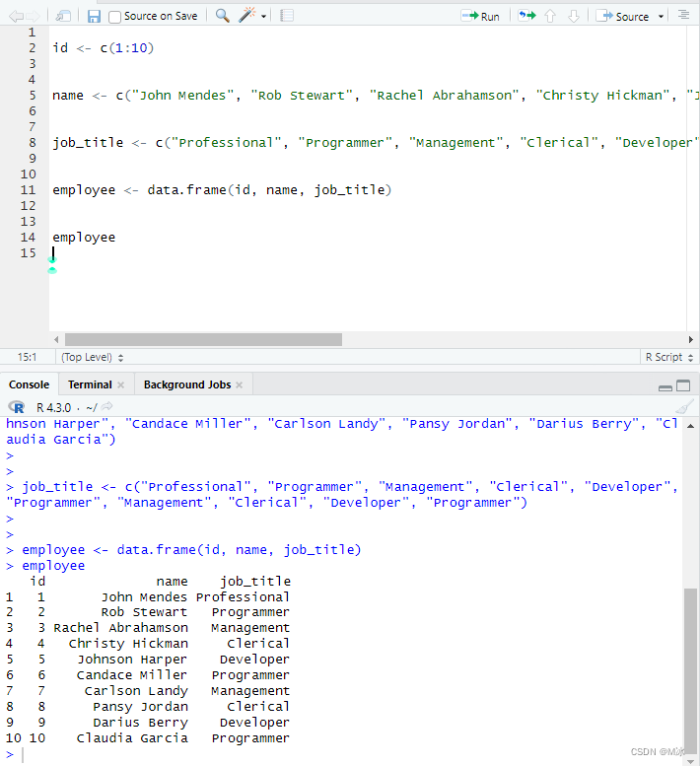Click Claudia Garcia in console output
Screen dimensions: 700x766
coord(132,737)
